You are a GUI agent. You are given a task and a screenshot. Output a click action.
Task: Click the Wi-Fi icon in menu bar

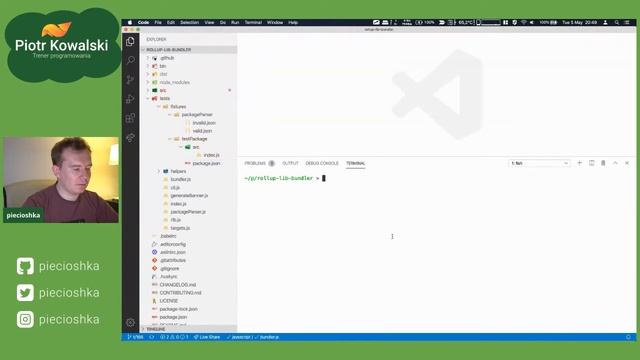point(524,22)
